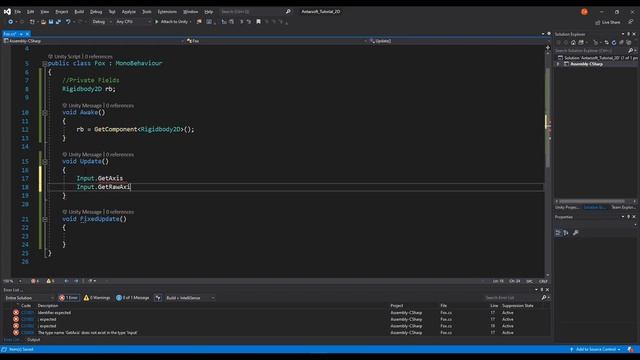Click the feedback person icon near Live Share

tap(631, 22)
